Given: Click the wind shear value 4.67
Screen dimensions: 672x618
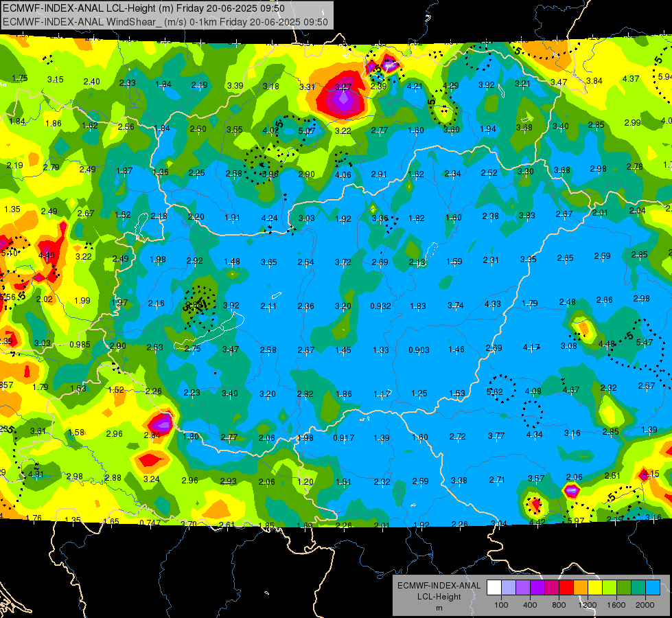Looking at the screenshot, I should [571, 390].
